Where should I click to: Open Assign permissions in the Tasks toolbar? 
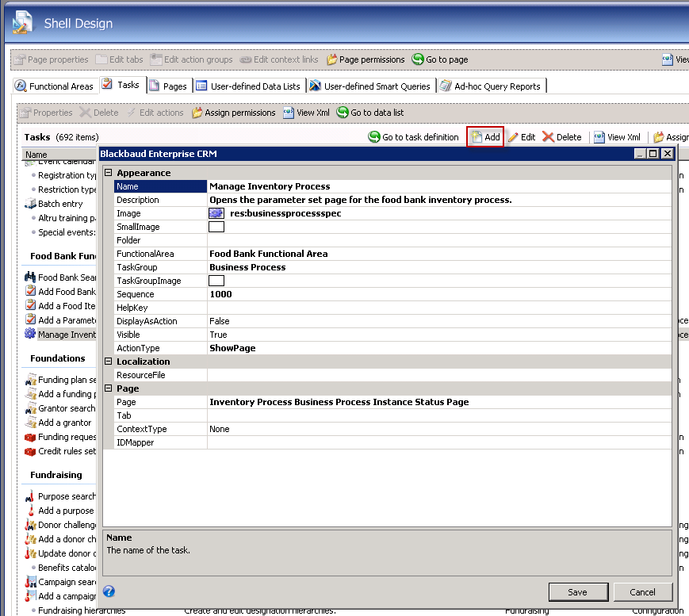(x=234, y=113)
